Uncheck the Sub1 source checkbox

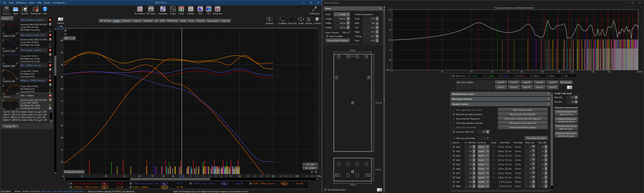pyautogui.click(x=453, y=147)
